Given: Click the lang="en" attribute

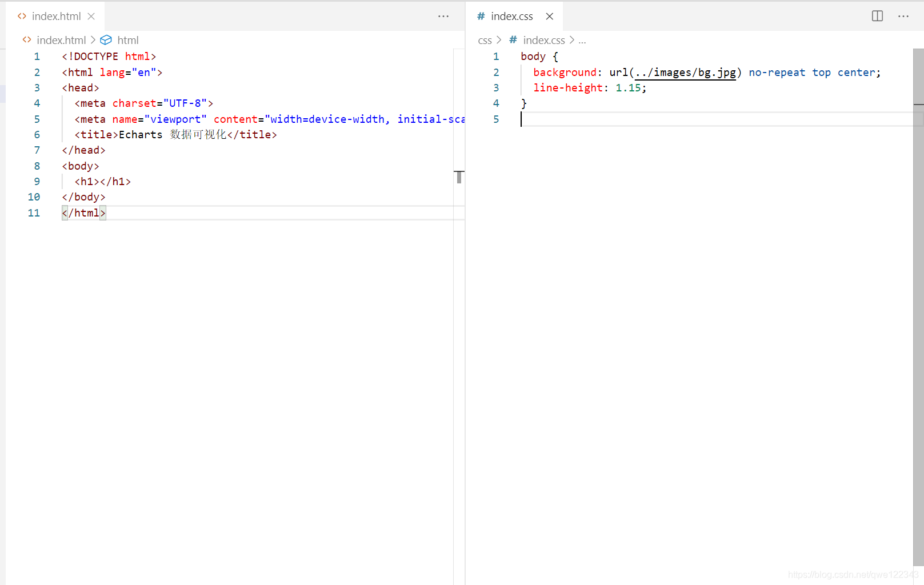Looking at the screenshot, I should pyautogui.click(x=128, y=73).
